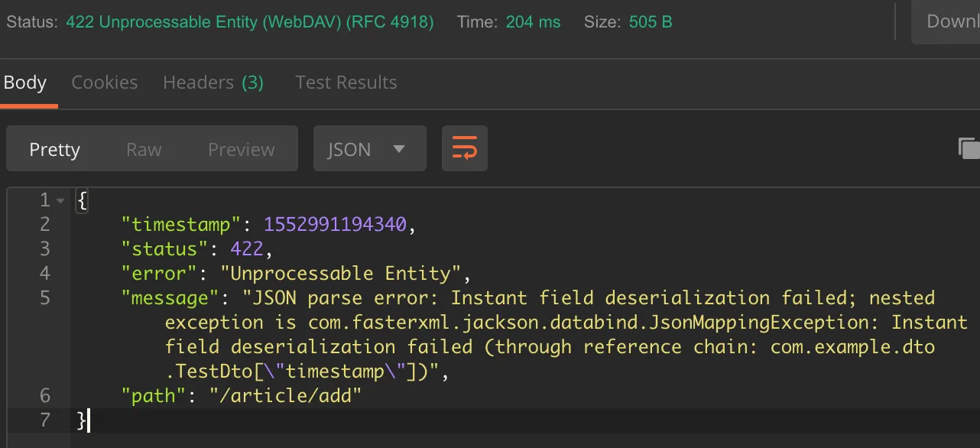Select the Pretty view mode
The width and height of the screenshot is (980, 448).
(54, 149)
